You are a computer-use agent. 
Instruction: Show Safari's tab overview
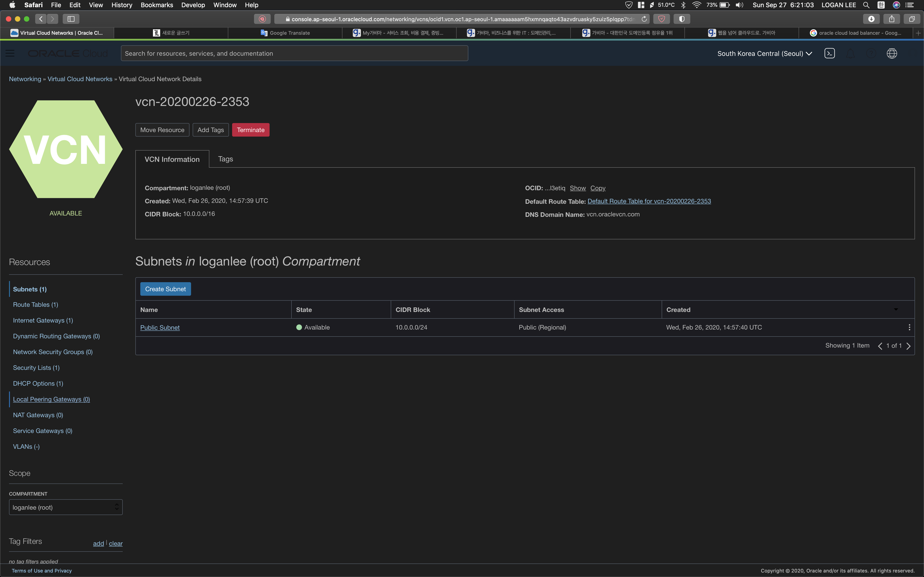[912, 19]
